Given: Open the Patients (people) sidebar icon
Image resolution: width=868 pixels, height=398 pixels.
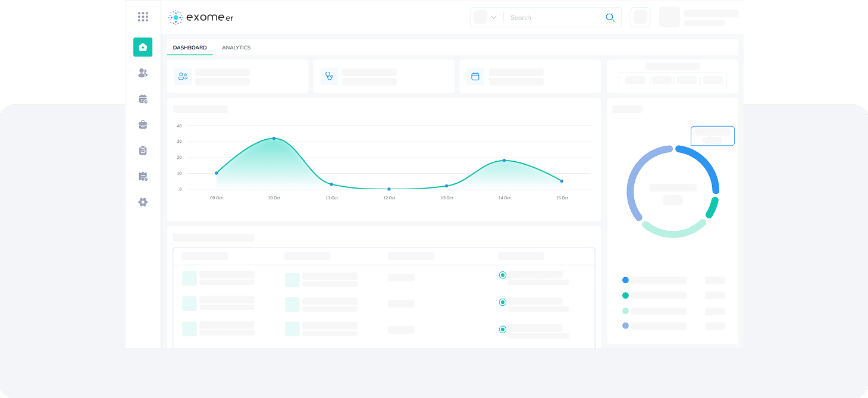Looking at the screenshot, I should (143, 73).
